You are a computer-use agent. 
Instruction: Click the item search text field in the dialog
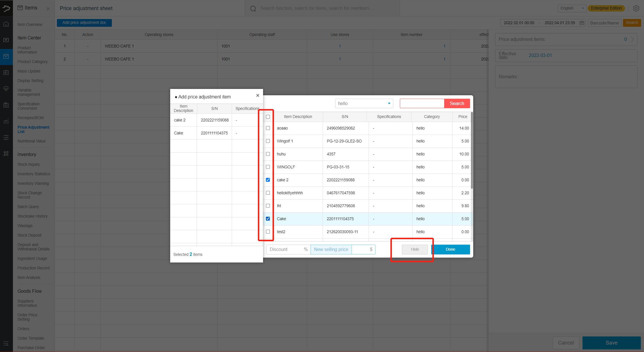pyautogui.click(x=422, y=104)
